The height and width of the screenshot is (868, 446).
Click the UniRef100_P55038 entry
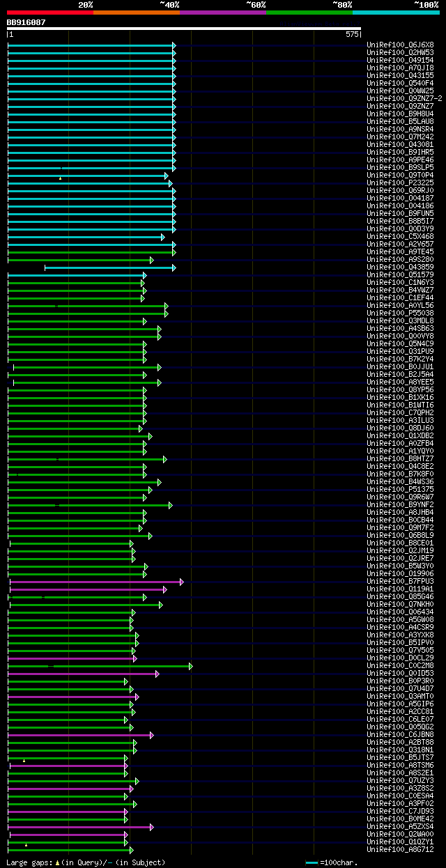click(x=400, y=313)
